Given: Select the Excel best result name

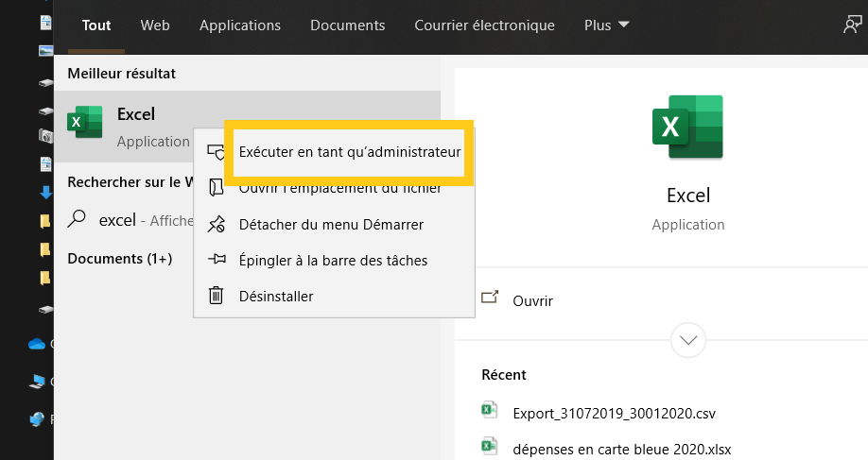Looking at the screenshot, I should (136, 114).
